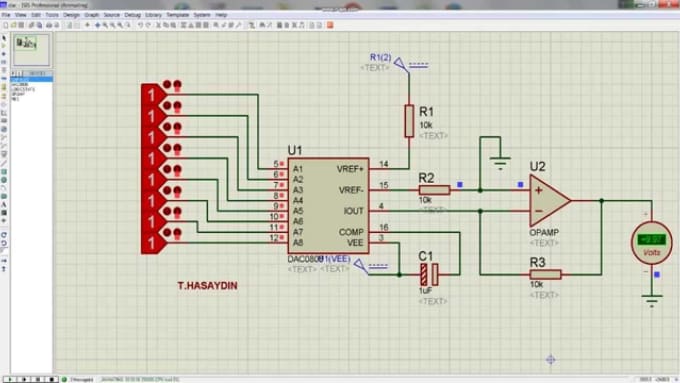This screenshot has width=680, height=383.
Task: Open the Graph menu
Action: pos(92,15)
